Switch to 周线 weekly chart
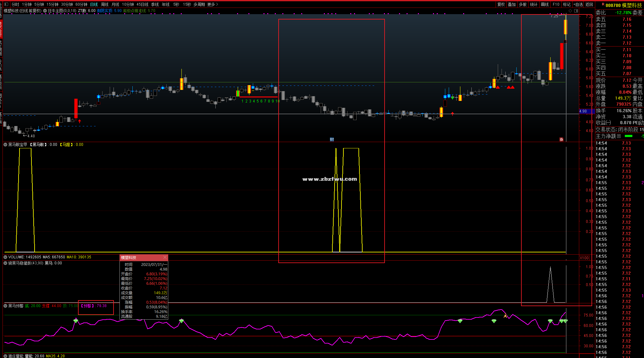Image resolution: width=644 pixels, height=358 pixels. (105, 4)
